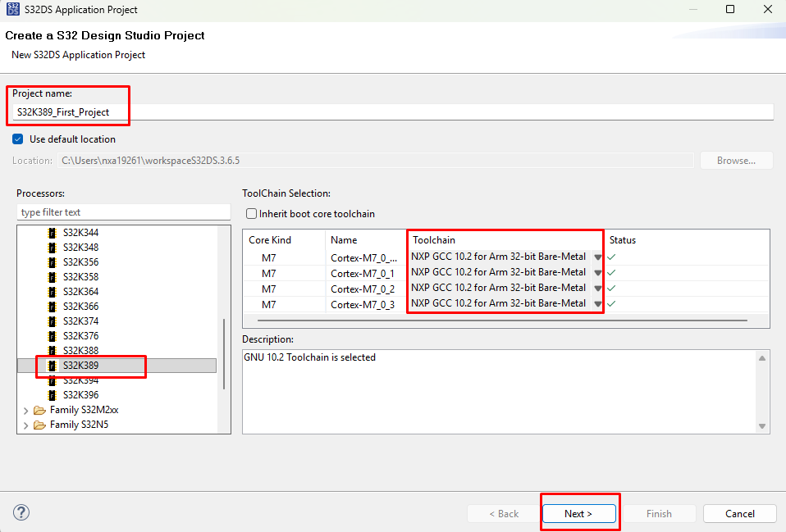Cancel the new project wizard
Viewport: 786px width, 532px height.
pos(739,514)
